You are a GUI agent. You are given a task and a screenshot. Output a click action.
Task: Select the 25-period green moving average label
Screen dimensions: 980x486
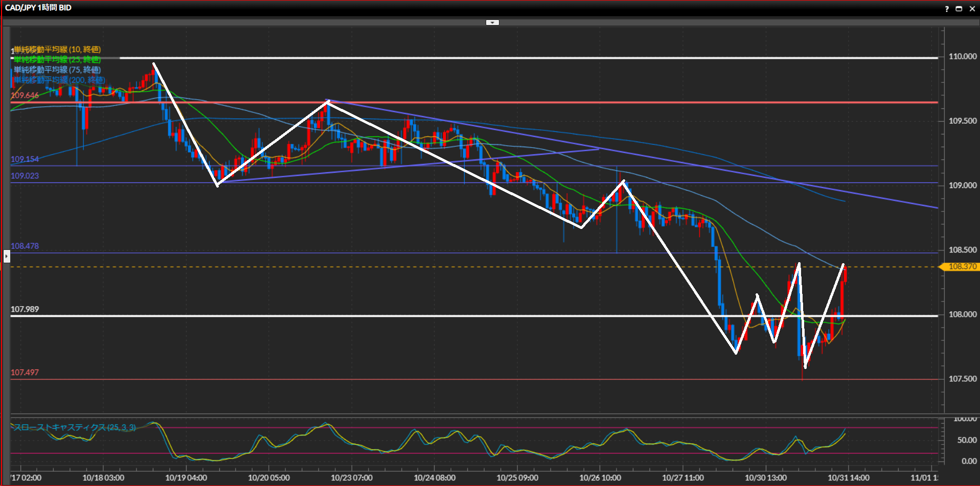(57, 60)
